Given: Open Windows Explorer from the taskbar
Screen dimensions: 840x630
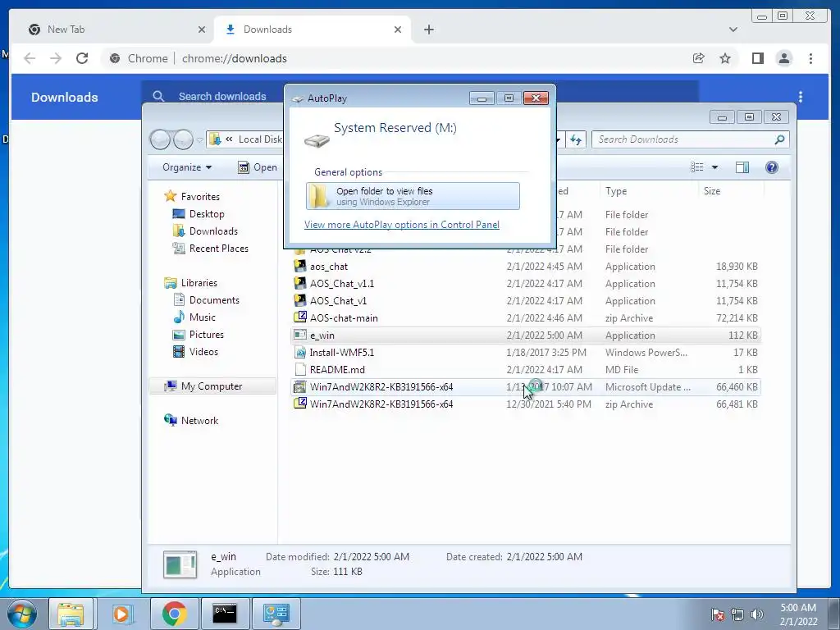Looking at the screenshot, I should click(x=71, y=614).
